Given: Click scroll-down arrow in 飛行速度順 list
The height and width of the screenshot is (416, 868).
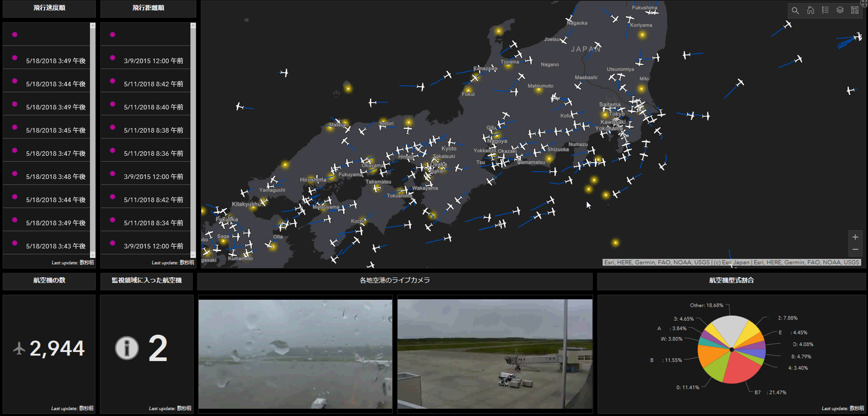Looking at the screenshot, I should click(92, 255).
